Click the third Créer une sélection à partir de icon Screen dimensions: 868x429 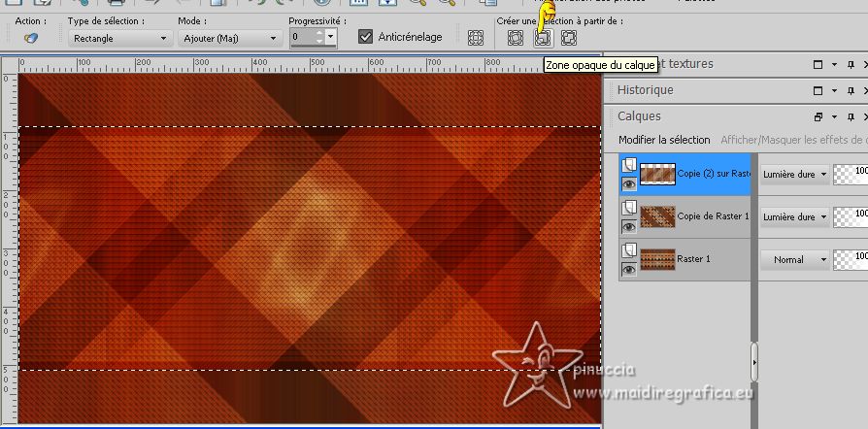coord(569,38)
